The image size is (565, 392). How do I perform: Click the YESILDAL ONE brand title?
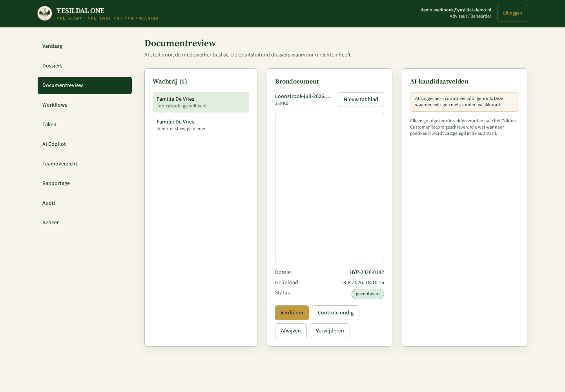[x=80, y=11]
